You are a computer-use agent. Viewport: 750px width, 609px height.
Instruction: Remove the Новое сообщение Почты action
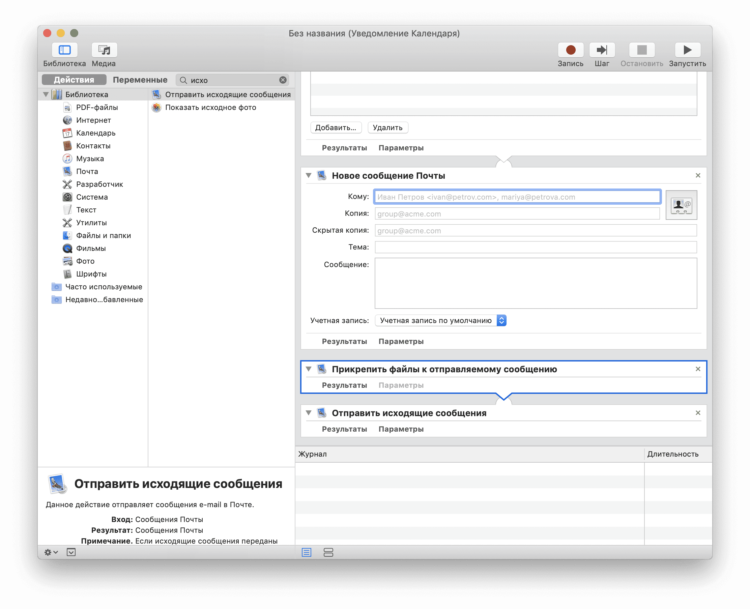coord(698,176)
